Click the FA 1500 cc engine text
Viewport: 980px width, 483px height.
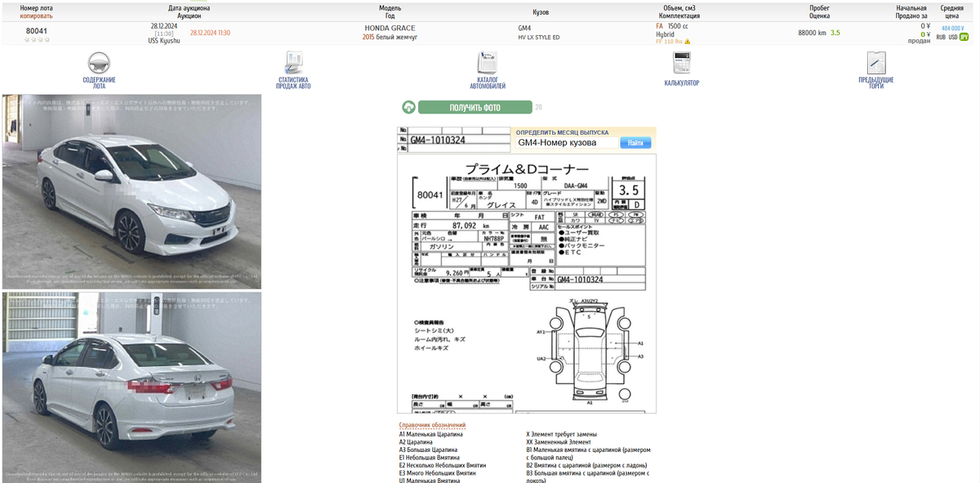(672, 26)
